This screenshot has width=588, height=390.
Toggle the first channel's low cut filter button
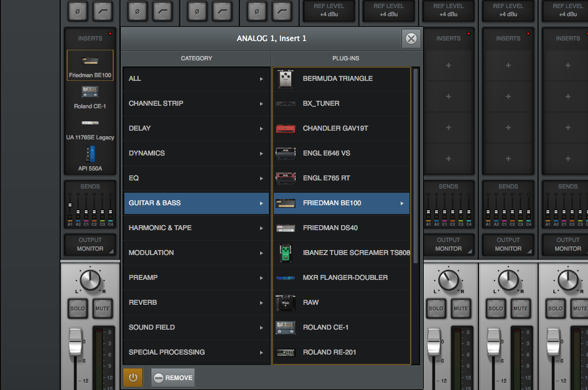coord(103,12)
